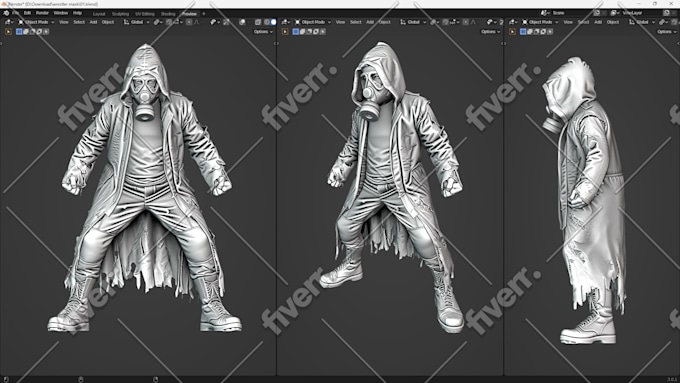Expand Options dropdown in three-quarter-view viewport
This screenshot has width=680, height=383.
tap(491, 32)
